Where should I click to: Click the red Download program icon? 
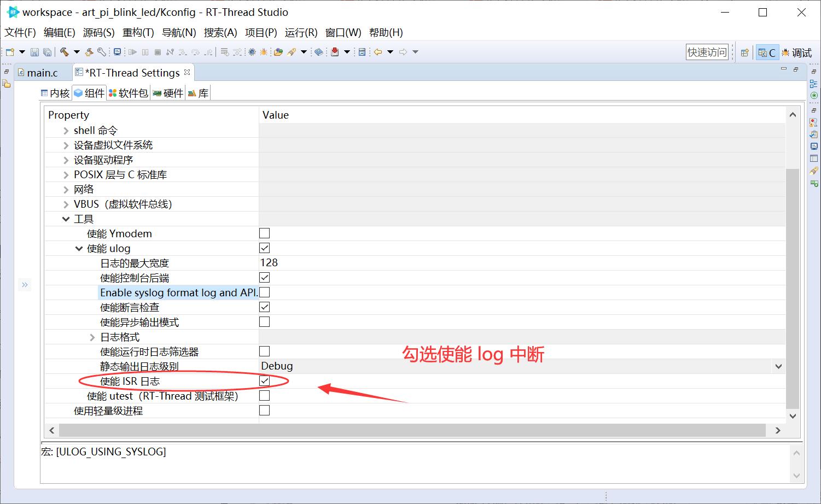pos(335,52)
